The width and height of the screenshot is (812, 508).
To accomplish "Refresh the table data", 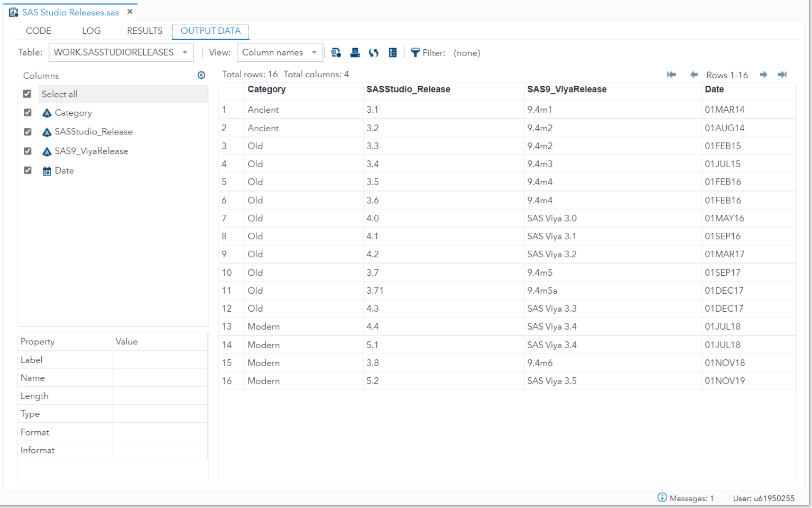I will point(374,52).
